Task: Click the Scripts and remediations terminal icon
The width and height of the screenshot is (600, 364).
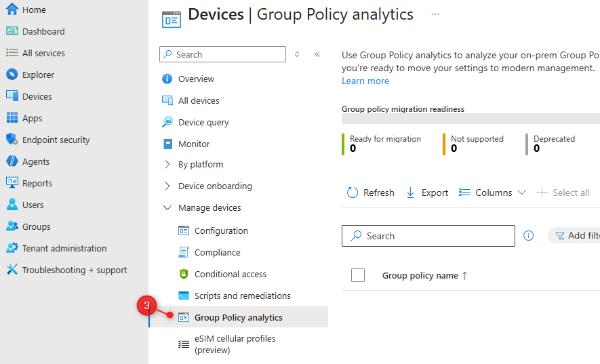Action: pos(184,296)
